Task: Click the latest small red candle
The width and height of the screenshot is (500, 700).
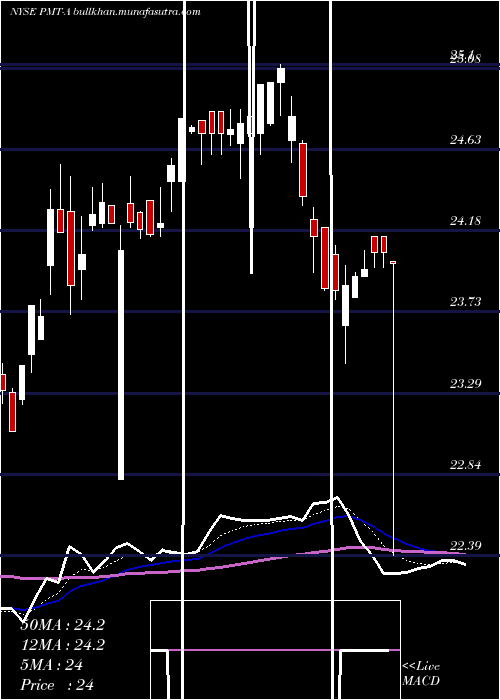Action: tap(393, 262)
